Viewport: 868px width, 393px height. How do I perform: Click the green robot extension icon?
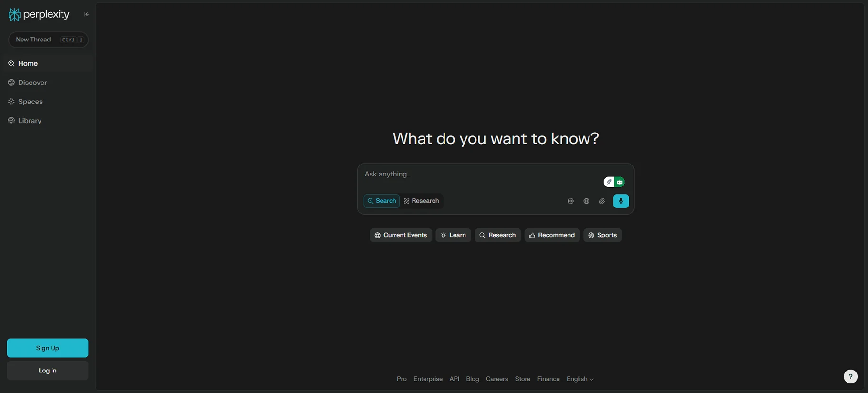coord(620,182)
